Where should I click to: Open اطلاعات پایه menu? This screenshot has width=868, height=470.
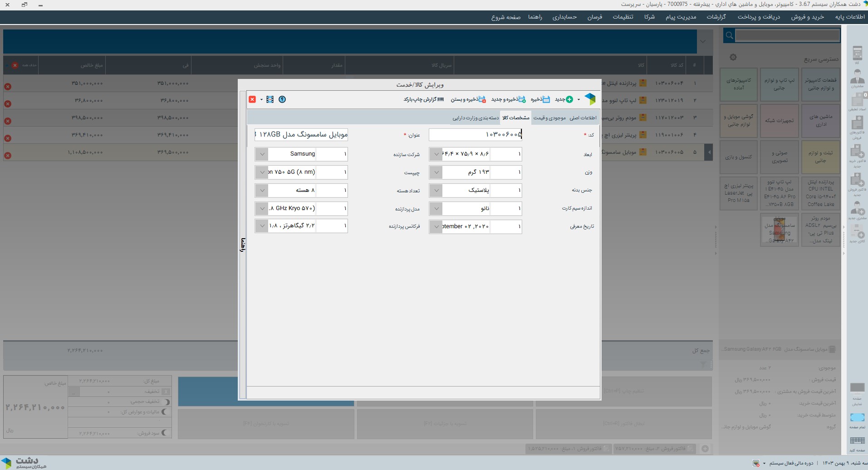coord(850,17)
